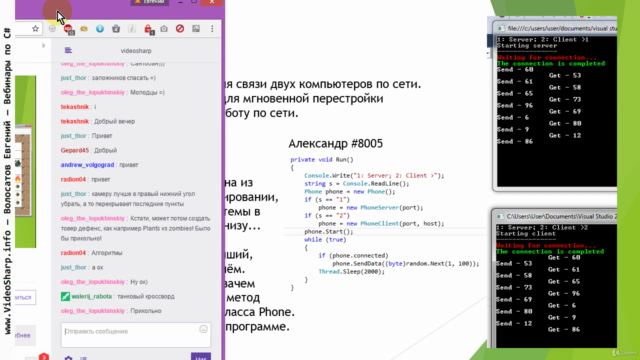This screenshot has width=640, height=360.
Task: Click the videosharp chat header title
Action: [x=136, y=51]
